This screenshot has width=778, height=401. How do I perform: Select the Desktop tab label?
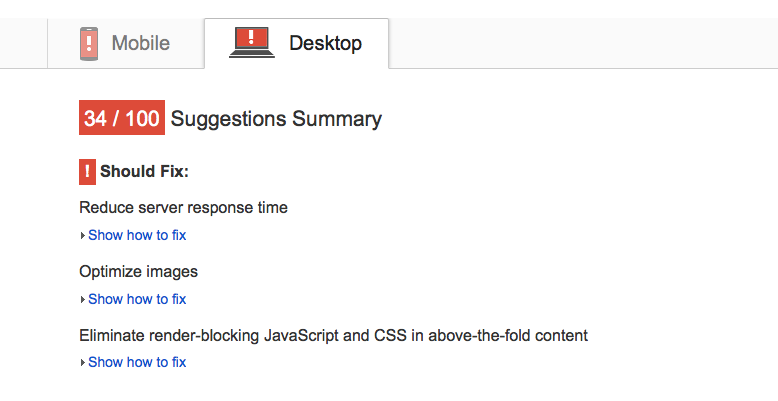(325, 44)
